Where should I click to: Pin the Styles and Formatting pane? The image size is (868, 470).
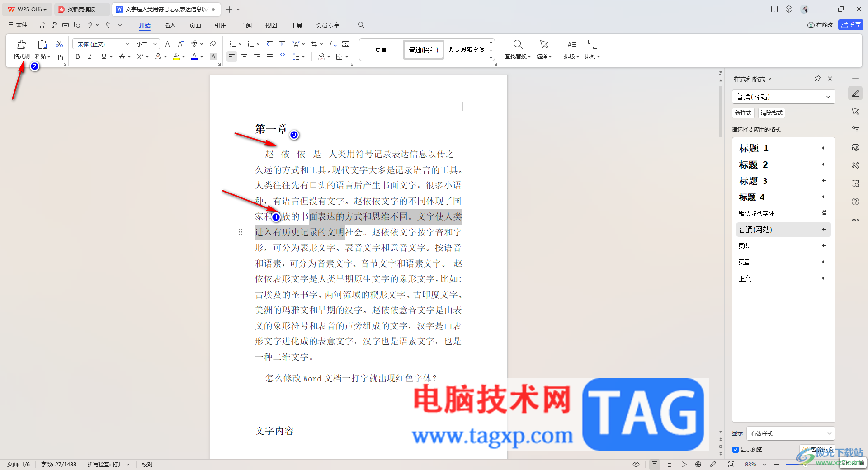tap(817, 79)
